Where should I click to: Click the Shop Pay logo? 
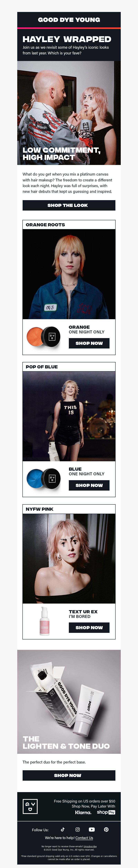click(106, 812)
